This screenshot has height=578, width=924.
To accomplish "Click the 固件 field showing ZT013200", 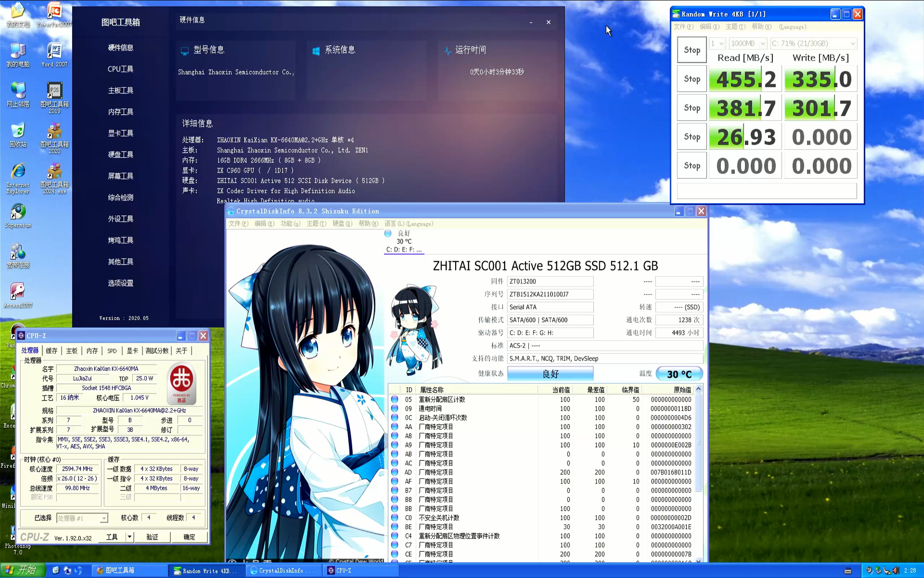I will click(550, 281).
